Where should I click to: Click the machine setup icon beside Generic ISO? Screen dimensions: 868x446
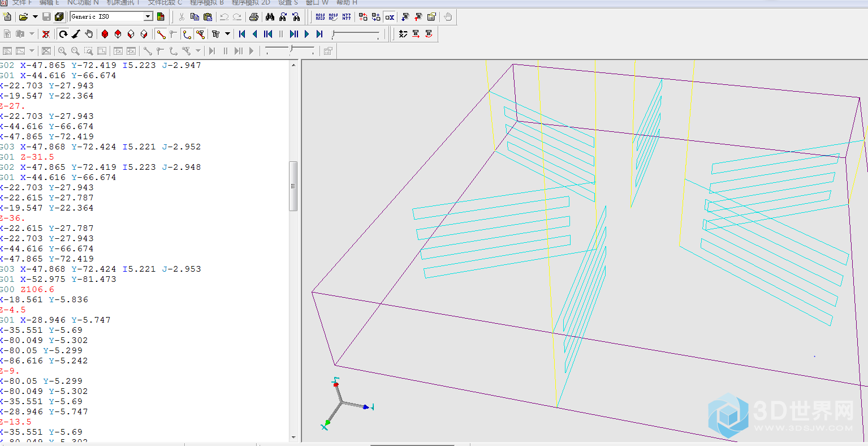point(161,17)
